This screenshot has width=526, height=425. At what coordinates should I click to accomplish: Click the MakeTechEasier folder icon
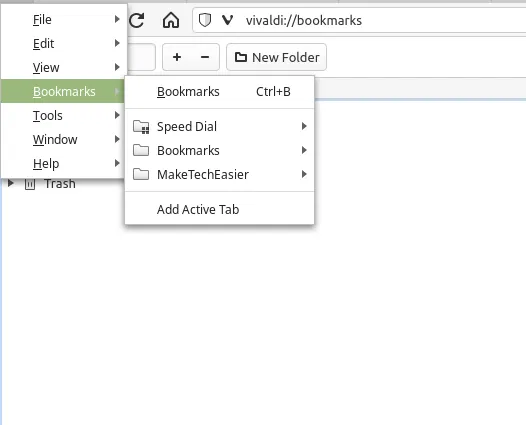pyautogui.click(x=141, y=174)
